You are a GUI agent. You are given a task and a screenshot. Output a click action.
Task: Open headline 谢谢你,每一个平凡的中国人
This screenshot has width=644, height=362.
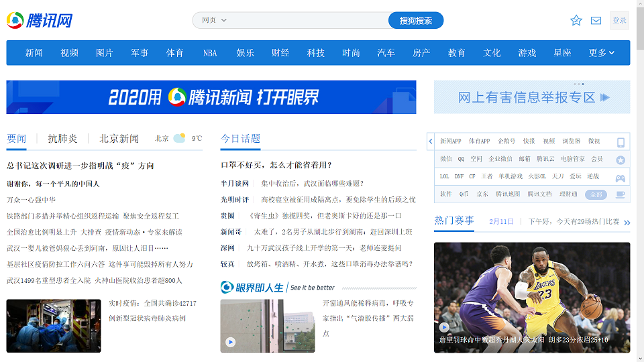tap(53, 184)
